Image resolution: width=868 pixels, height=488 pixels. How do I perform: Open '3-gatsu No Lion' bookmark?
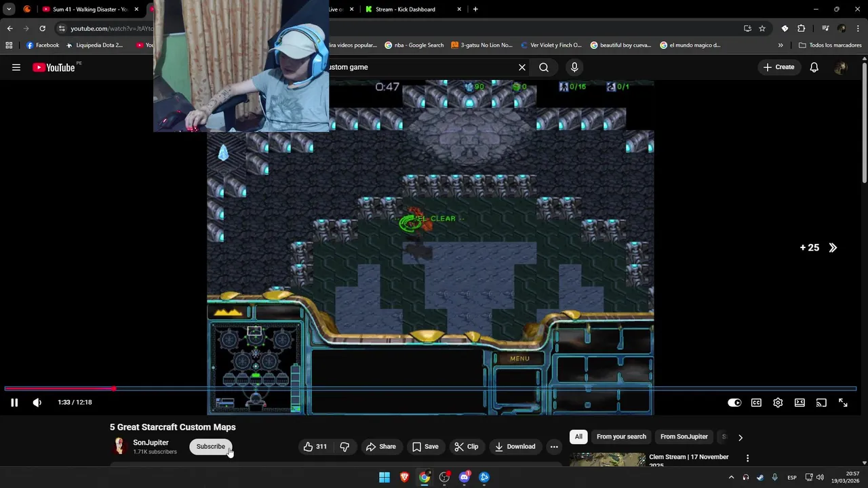[481, 45]
